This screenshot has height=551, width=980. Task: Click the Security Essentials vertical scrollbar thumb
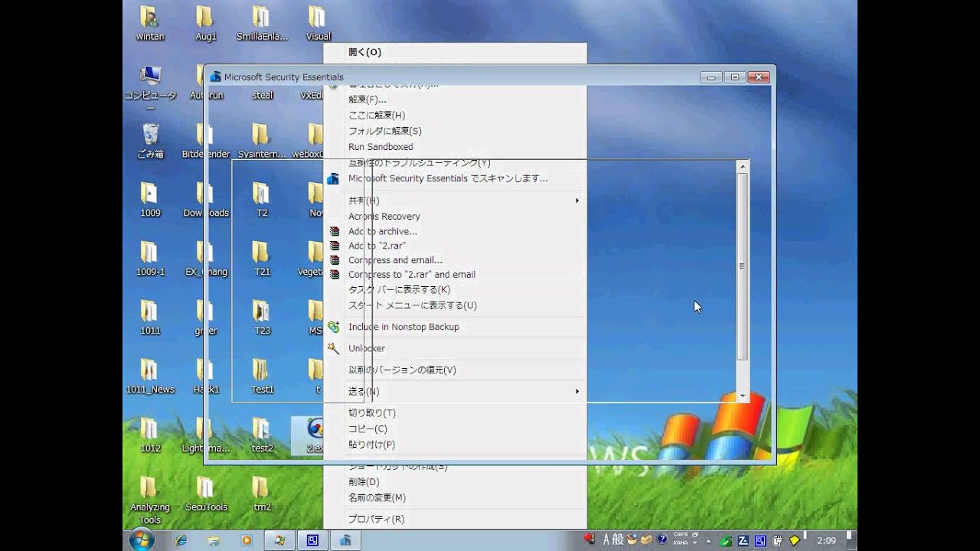742,266
